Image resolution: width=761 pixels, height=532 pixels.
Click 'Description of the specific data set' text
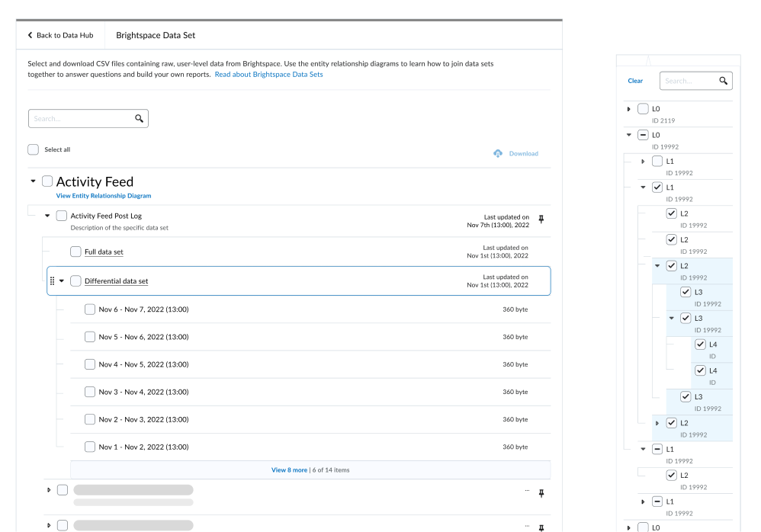coord(120,227)
